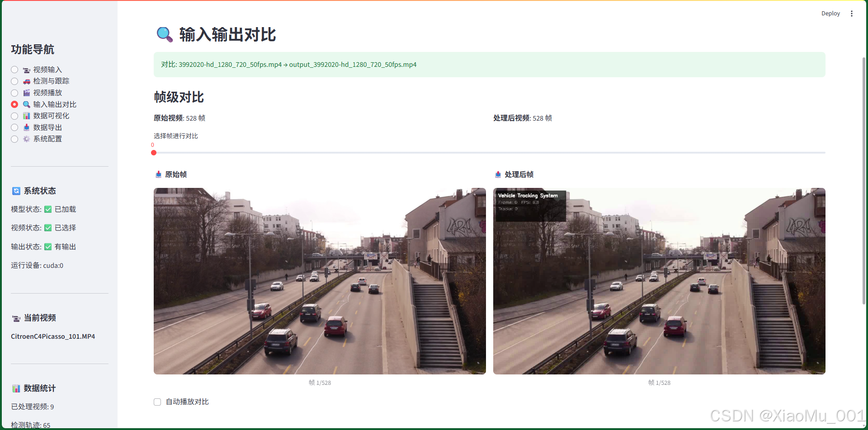Select the 数据导出 radio option
The image size is (868, 430).
[x=14, y=127]
